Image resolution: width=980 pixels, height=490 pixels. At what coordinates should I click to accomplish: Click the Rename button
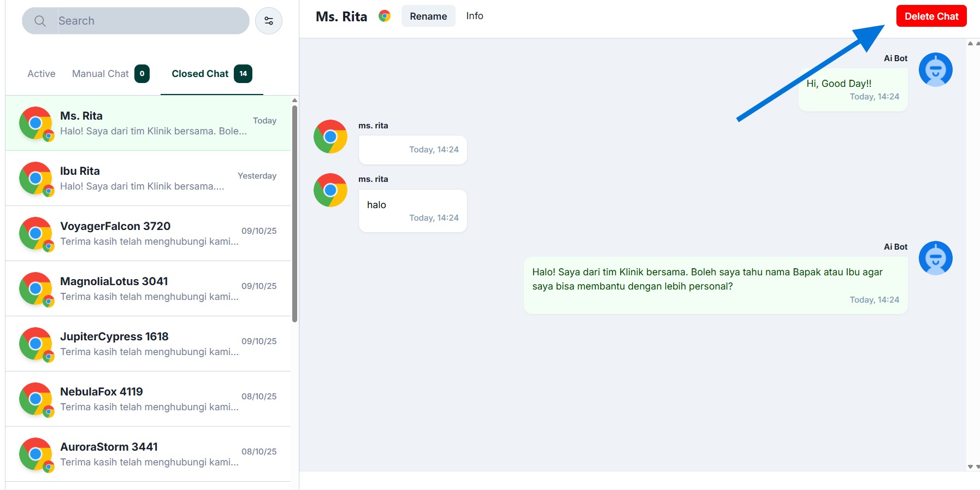pyautogui.click(x=428, y=16)
